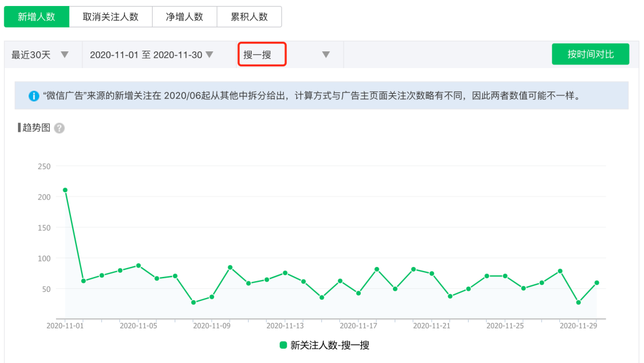This screenshot has height=363, width=644.
Task: Select the data point above 2020-11-09
Action: tap(212, 297)
